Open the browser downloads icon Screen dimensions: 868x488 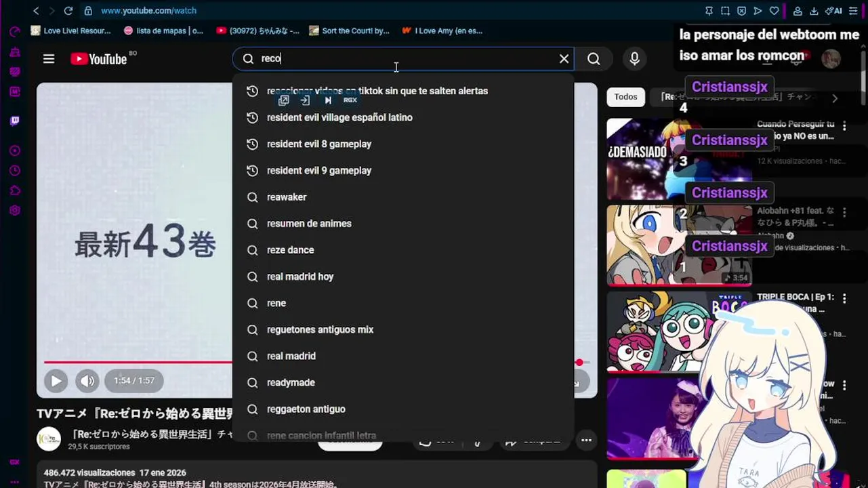coord(814,11)
